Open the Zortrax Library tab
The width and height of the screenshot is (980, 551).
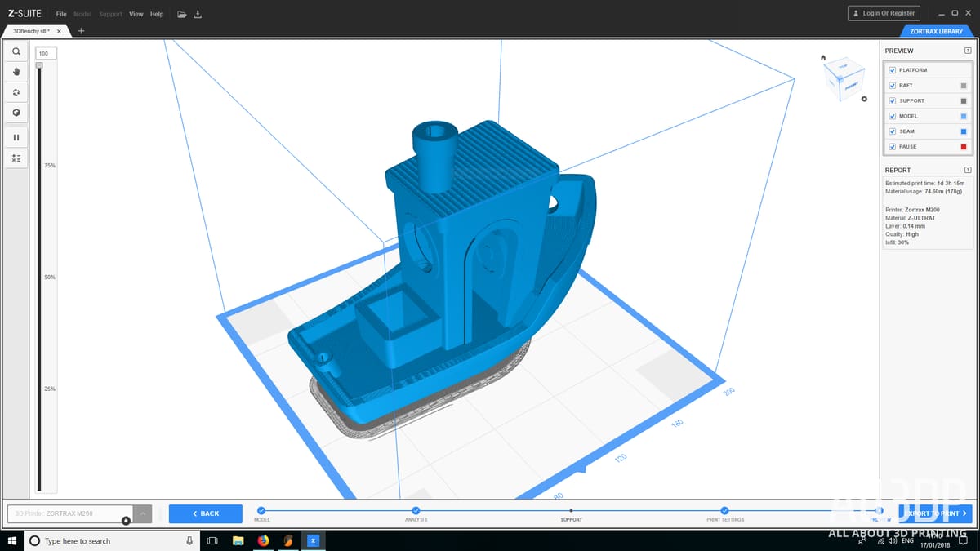[x=936, y=31]
